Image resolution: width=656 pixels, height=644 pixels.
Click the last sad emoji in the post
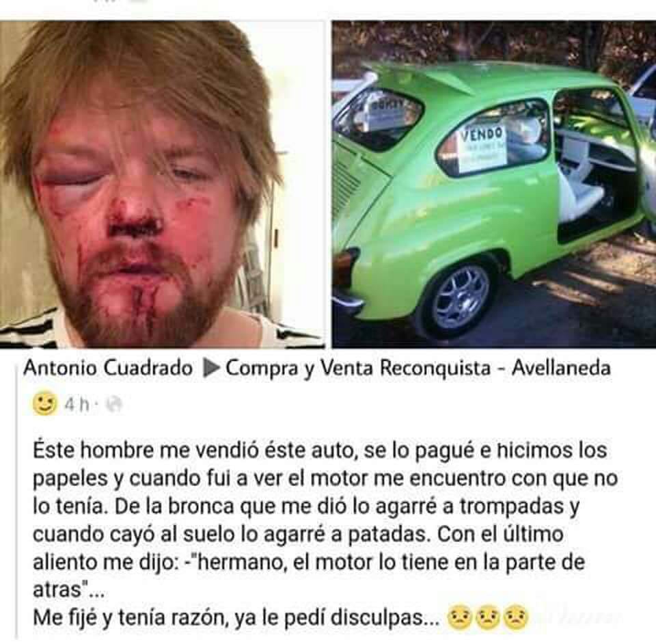(515, 617)
